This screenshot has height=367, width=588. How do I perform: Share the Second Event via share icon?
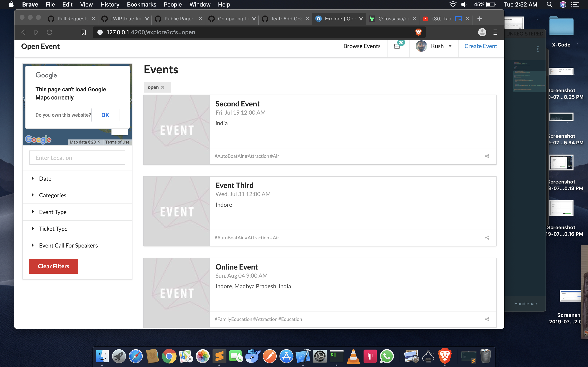pyautogui.click(x=487, y=156)
